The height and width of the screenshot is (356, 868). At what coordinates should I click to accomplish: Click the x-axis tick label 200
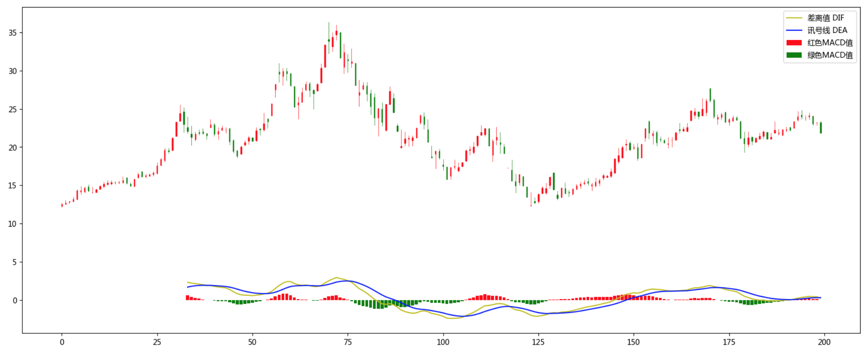[x=824, y=342]
